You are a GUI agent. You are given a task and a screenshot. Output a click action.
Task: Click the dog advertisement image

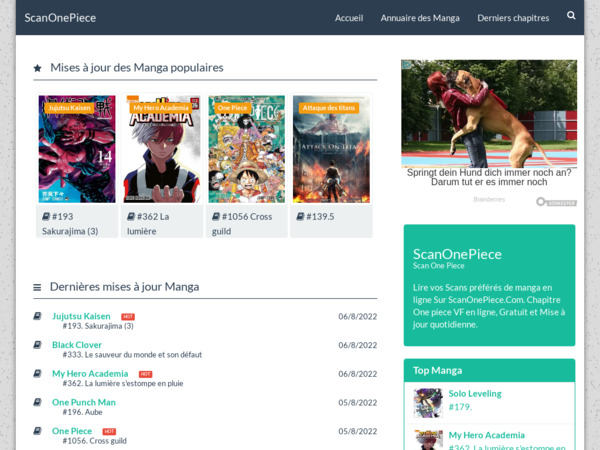[x=489, y=114]
